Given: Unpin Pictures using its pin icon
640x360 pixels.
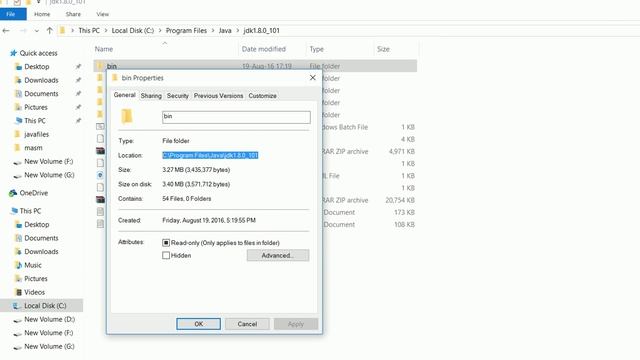Looking at the screenshot, I should (78, 107).
